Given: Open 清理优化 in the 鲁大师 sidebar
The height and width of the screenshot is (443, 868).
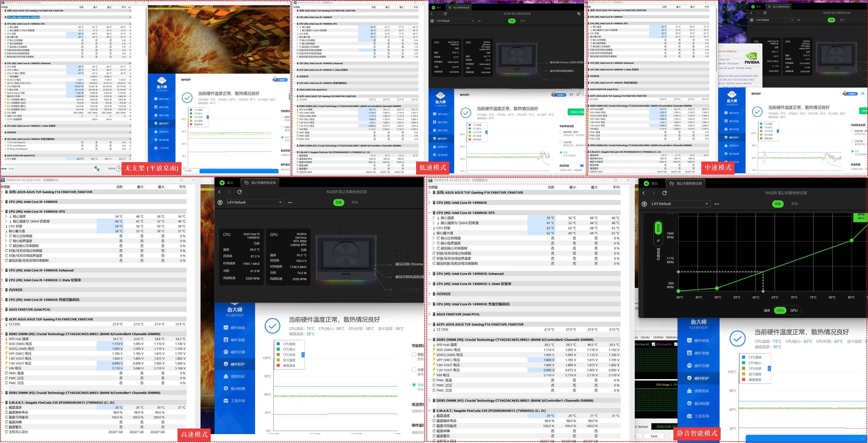Looking at the screenshot, I should pyautogui.click(x=235, y=376).
